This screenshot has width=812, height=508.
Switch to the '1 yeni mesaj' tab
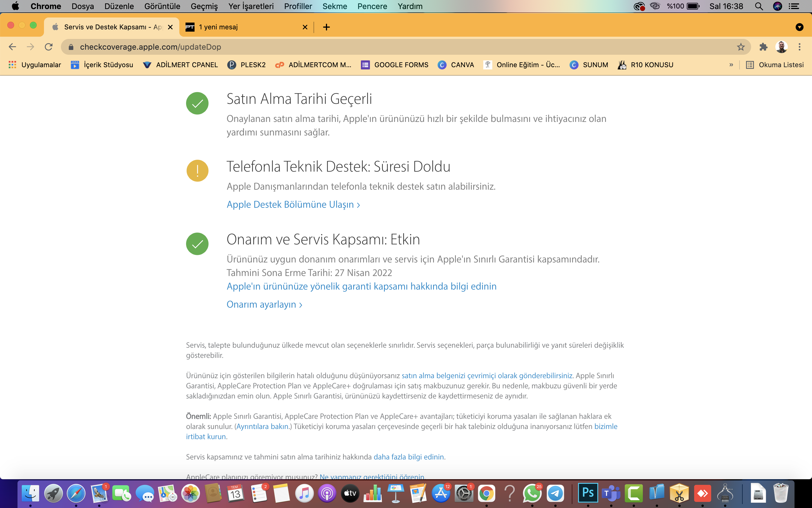pos(247,27)
